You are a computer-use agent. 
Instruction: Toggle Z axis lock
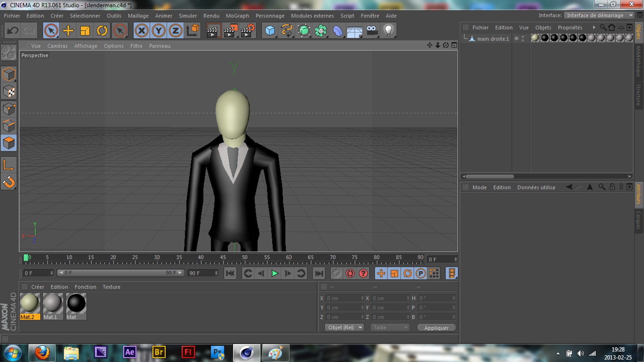tap(175, 31)
